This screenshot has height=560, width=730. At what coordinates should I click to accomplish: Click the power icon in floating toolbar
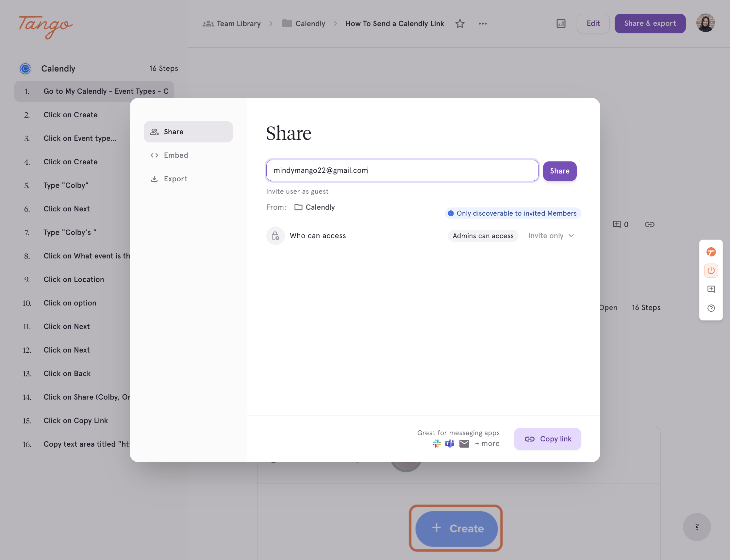pyautogui.click(x=711, y=270)
